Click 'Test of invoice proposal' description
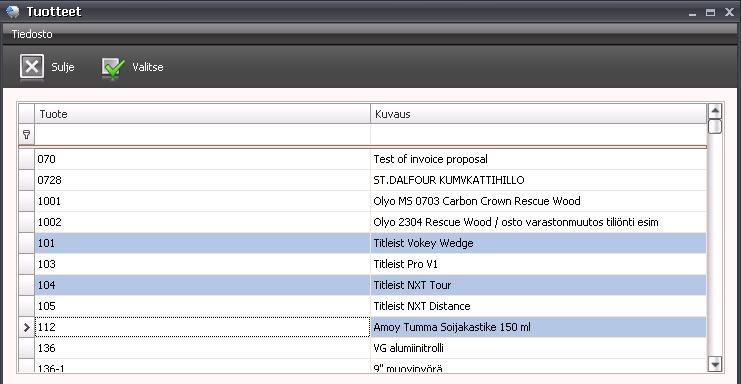Screen dimensions: 741x384 coord(430,159)
